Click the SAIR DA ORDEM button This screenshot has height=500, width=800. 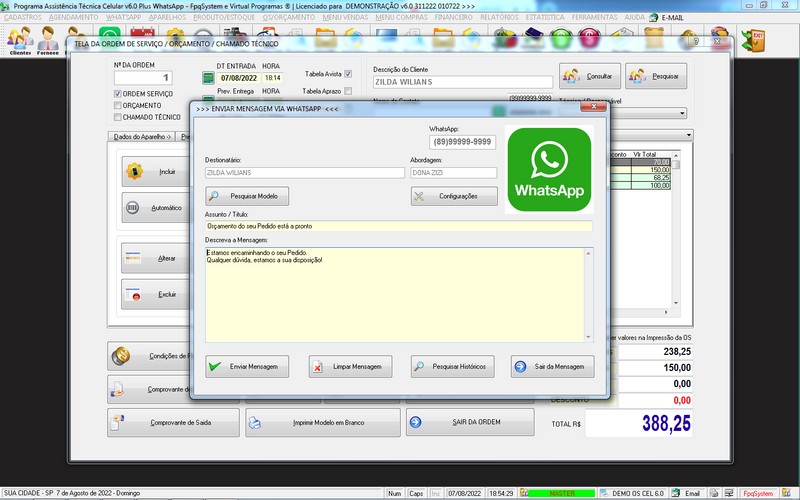click(x=470, y=422)
